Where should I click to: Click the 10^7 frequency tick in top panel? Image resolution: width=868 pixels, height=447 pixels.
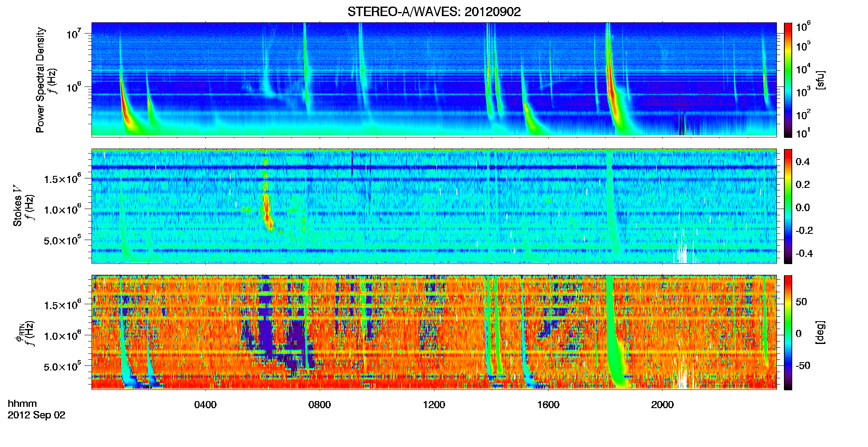[73, 33]
